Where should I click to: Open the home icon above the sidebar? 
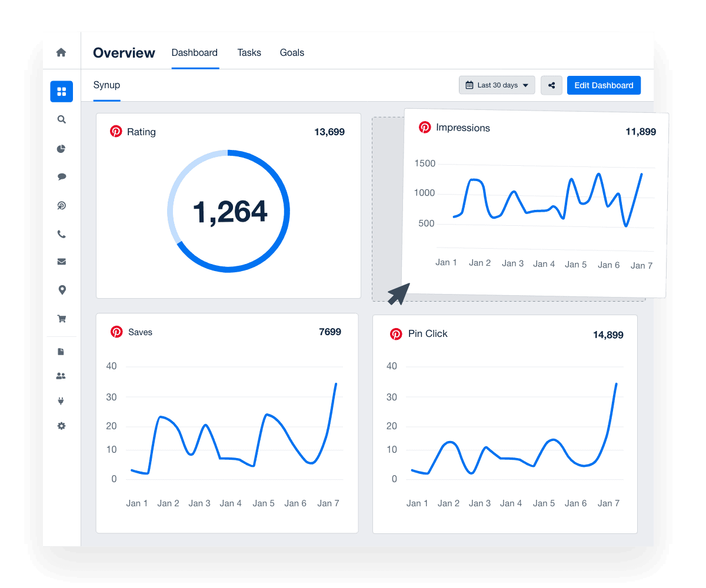61,52
